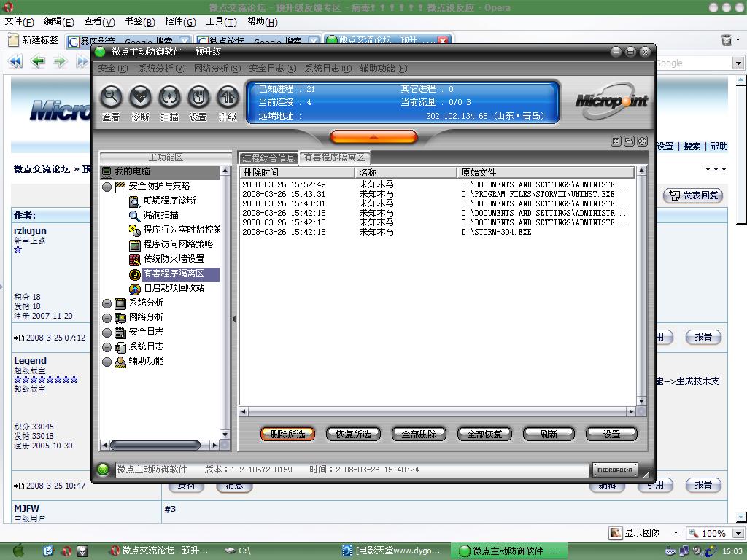
Task: Select the 15:52:49 quarantine entry
Action: click(438, 184)
